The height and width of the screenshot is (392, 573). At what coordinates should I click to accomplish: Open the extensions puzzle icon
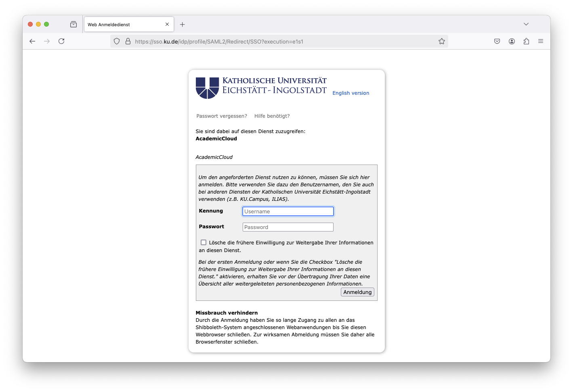[x=526, y=41]
